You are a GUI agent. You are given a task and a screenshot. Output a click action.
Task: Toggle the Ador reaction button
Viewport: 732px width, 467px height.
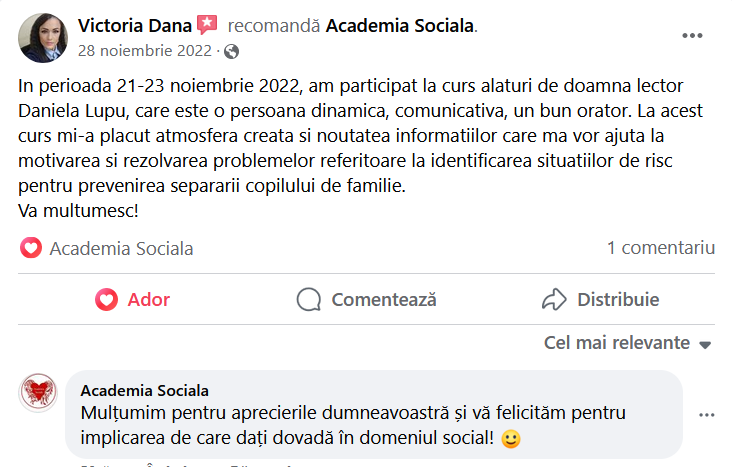[133, 299]
